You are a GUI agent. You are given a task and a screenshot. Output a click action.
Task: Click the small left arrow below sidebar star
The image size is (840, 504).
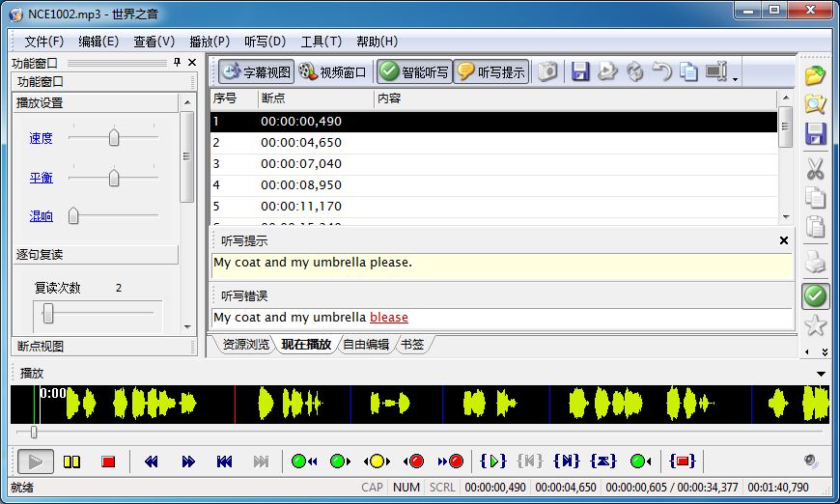807,351
